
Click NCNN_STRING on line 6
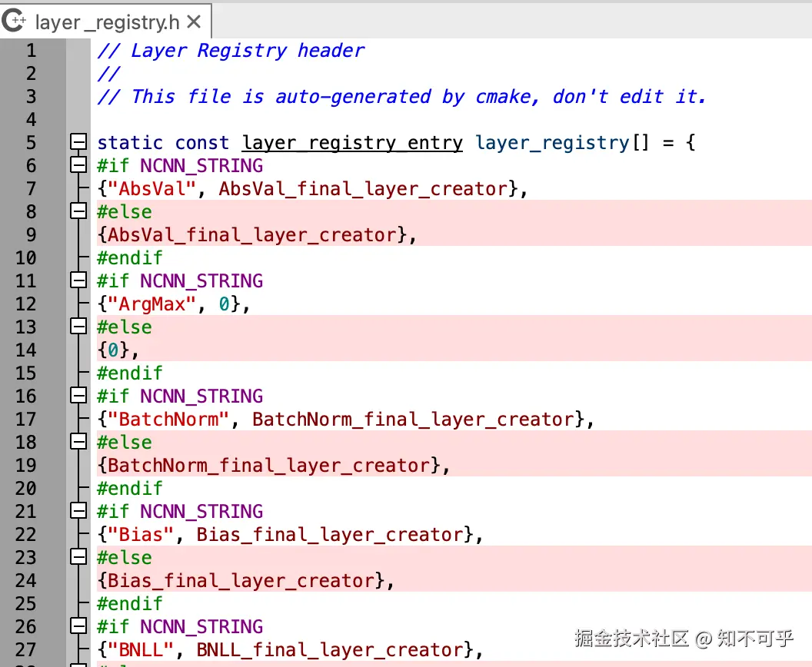tap(201, 165)
